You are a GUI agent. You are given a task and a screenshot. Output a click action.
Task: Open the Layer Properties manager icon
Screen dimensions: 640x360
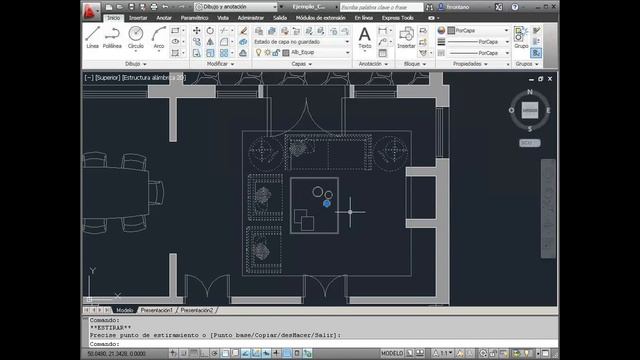point(258,31)
